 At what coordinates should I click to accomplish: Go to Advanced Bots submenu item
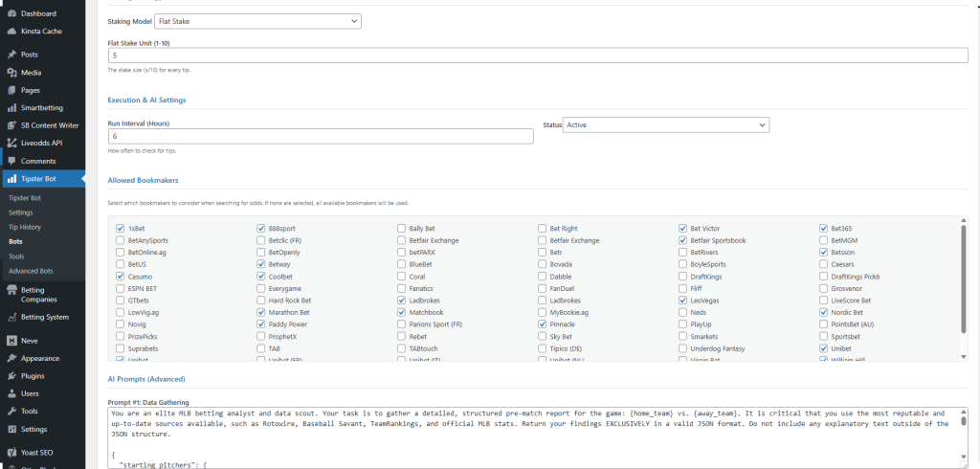click(x=31, y=271)
